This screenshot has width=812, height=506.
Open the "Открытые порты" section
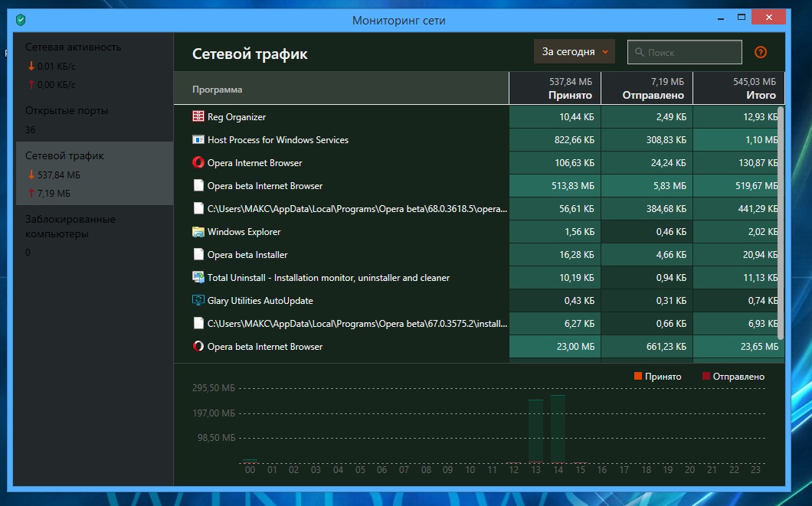click(67, 111)
